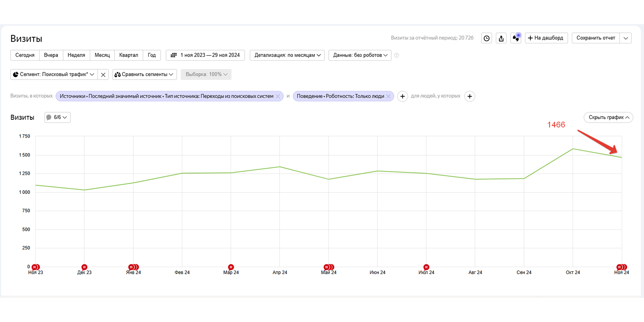The height and width of the screenshot is (322, 644).
Task: Clear the Поисковый трафик segment
Action: point(103,74)
